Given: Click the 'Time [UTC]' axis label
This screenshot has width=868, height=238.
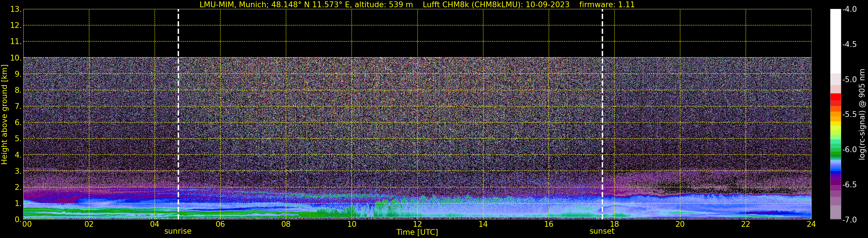Looking at the screenshot, I should click(x=417, y=232).
